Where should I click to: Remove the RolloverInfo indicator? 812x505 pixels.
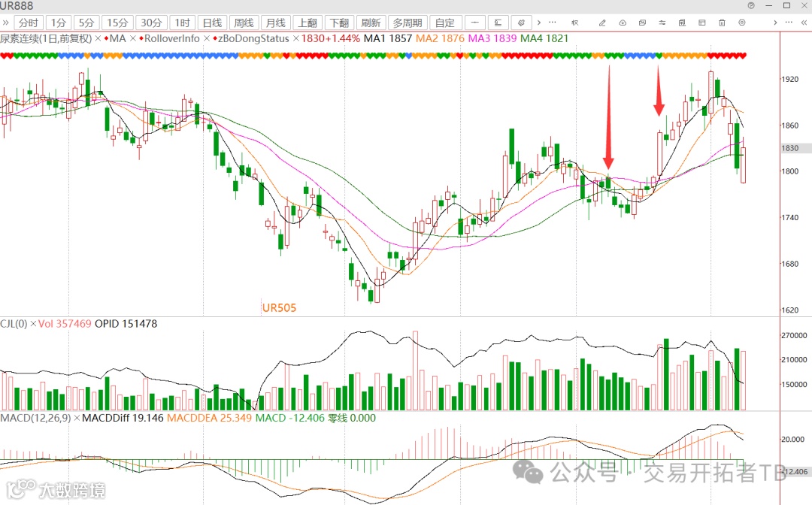(207, 39)
